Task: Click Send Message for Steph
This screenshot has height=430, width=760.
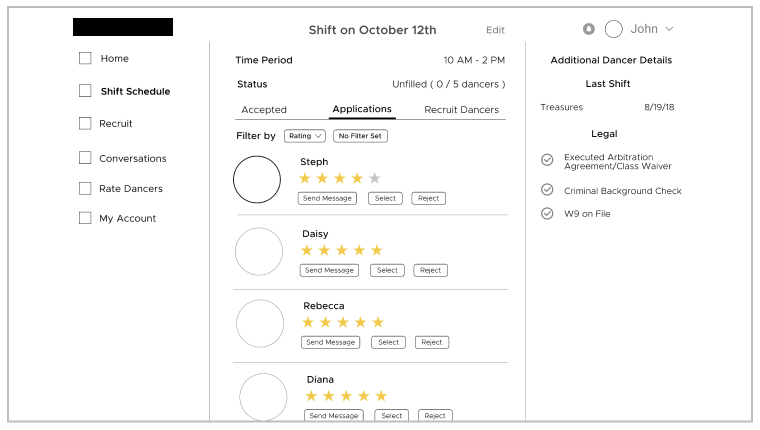Action: tap(327, 198)
